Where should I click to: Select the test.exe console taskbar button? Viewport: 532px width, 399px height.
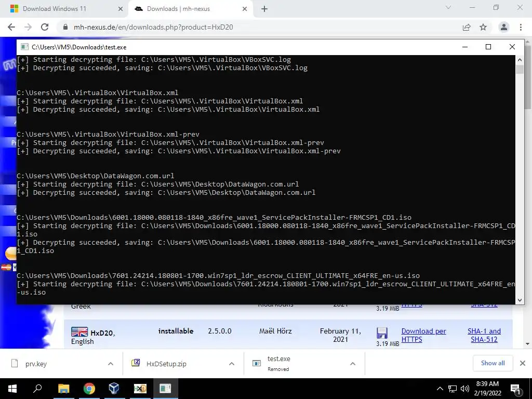point(165,389)
